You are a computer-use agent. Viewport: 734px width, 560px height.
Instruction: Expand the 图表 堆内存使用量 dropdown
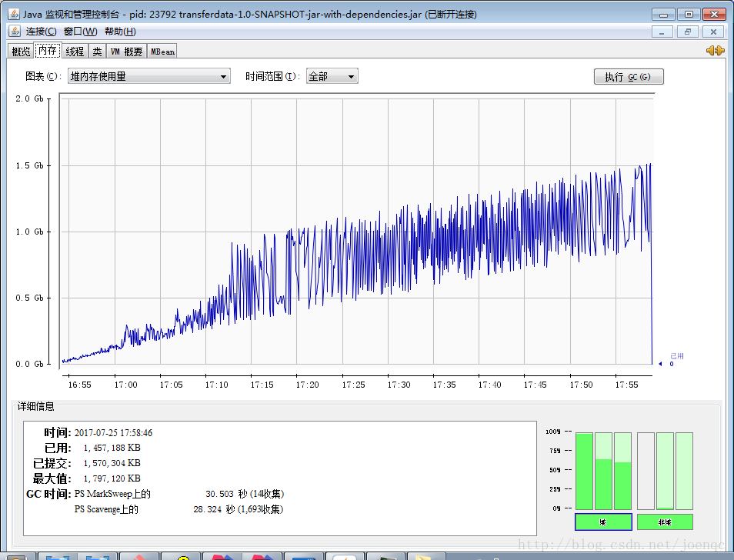click(x=149, y=76)
